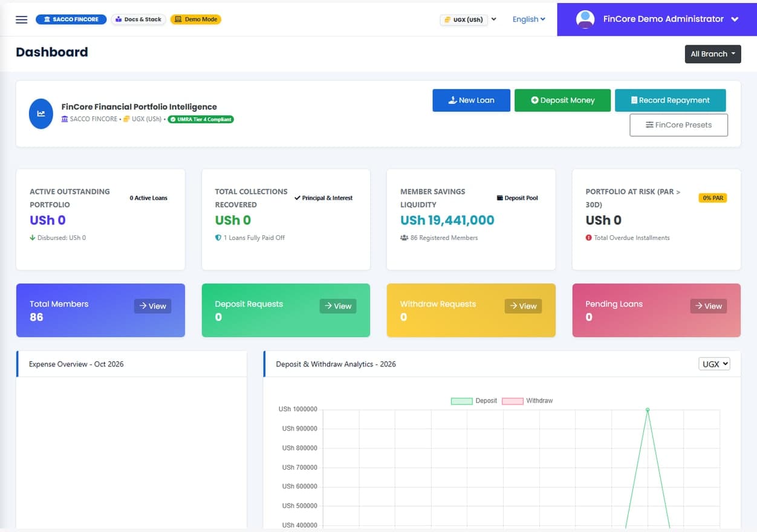The height and width of the screenshot is (532, 757).
Task: Click the 0 Active Loans label
Action: pyautogui.click(x=149, y=198)
